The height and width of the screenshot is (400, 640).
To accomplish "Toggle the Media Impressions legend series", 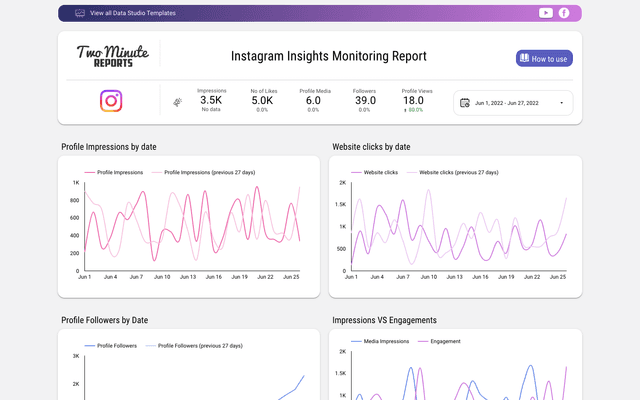I will [x=380, y=341].
